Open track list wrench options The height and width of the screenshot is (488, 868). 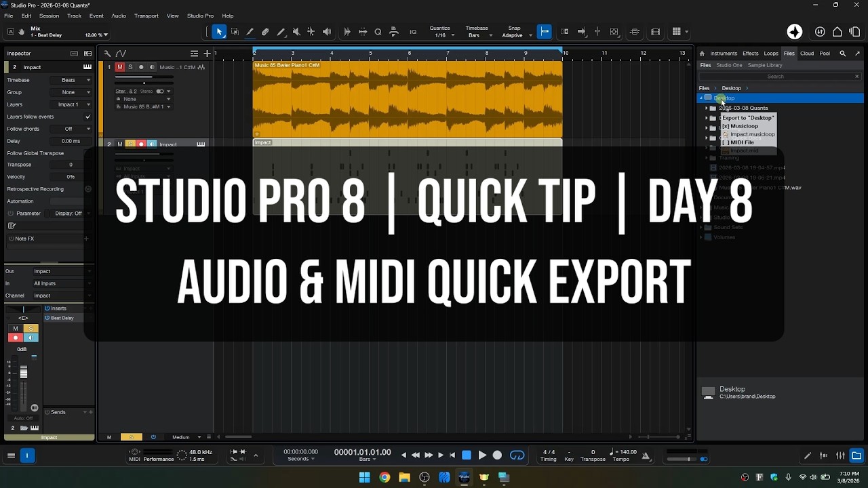[x=107, y=54]
